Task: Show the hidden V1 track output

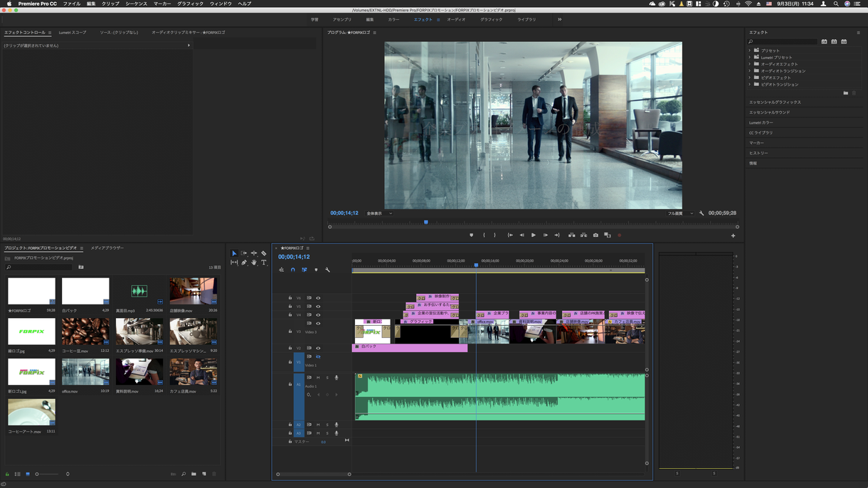Action: click(318, 356)
